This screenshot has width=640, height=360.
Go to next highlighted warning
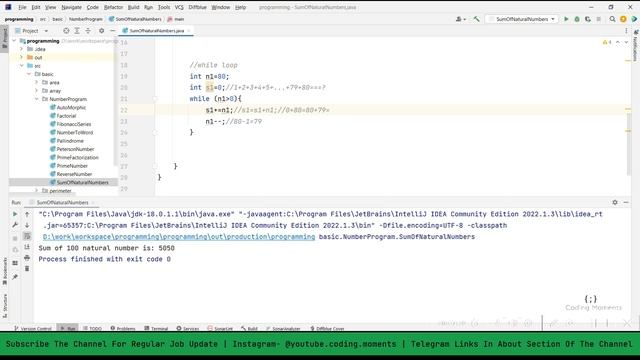tap(626, 42)
